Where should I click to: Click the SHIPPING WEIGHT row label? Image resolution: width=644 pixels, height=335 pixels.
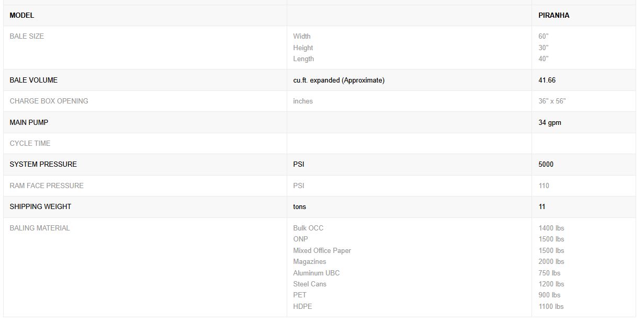[40, 207]
